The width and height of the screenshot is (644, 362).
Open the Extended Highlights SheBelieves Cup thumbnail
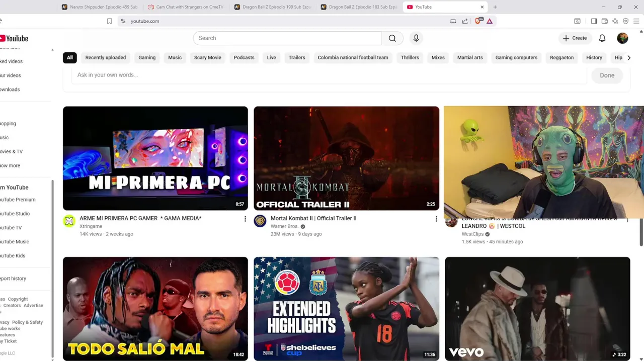(x=346, y=309)
